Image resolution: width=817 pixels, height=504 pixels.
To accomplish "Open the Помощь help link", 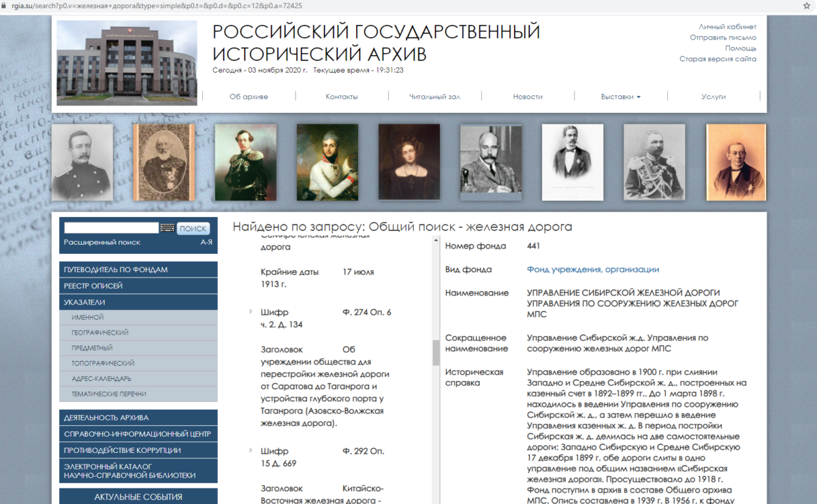I will (x=741, y=48).
